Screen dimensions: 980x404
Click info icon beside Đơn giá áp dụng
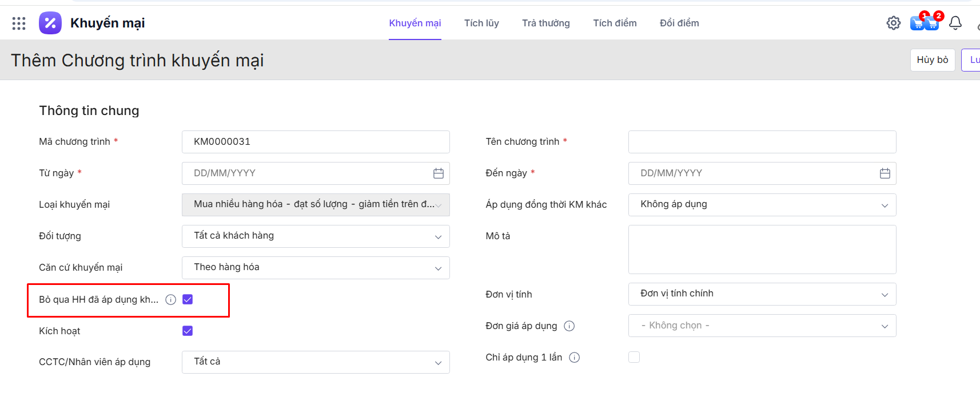pyautogui.click(x=569, y=326)
